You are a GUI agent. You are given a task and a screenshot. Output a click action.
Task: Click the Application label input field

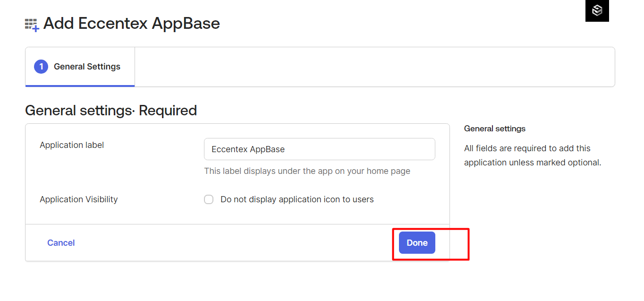click(x=320, y=149)
